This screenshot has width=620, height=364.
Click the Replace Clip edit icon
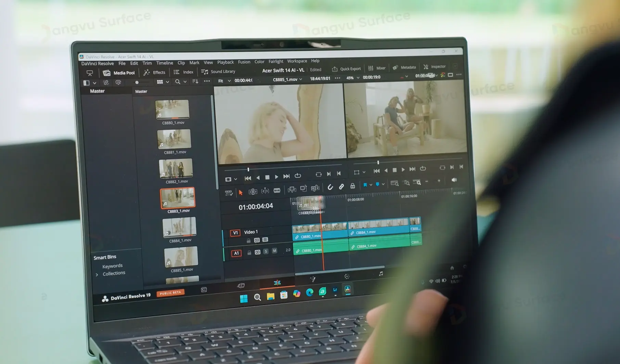tap(315, 188)
